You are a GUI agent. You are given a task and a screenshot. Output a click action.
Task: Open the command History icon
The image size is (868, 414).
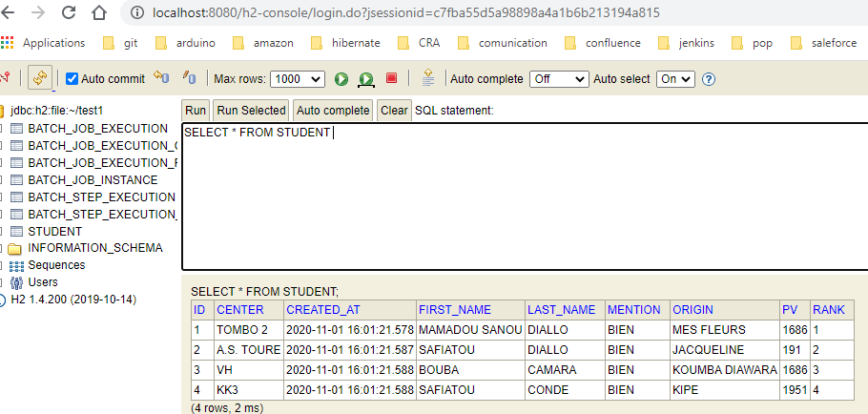pyautogui.click(x=427, y=78)
